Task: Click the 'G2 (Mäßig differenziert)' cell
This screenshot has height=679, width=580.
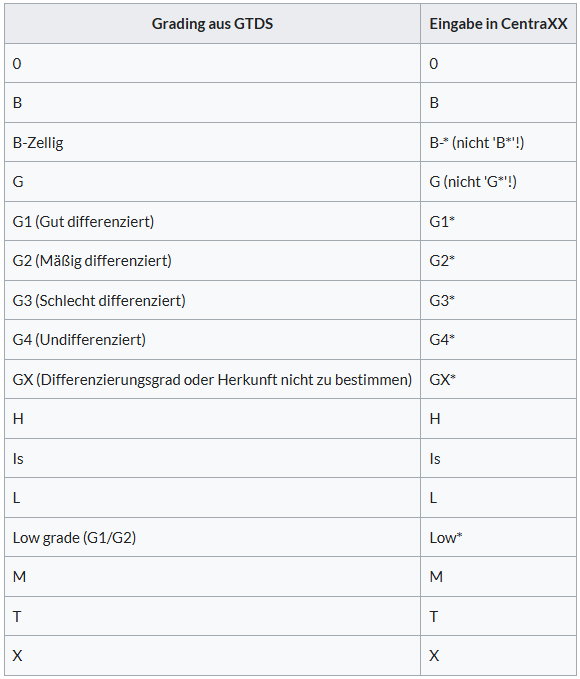Action: point(212,261)
